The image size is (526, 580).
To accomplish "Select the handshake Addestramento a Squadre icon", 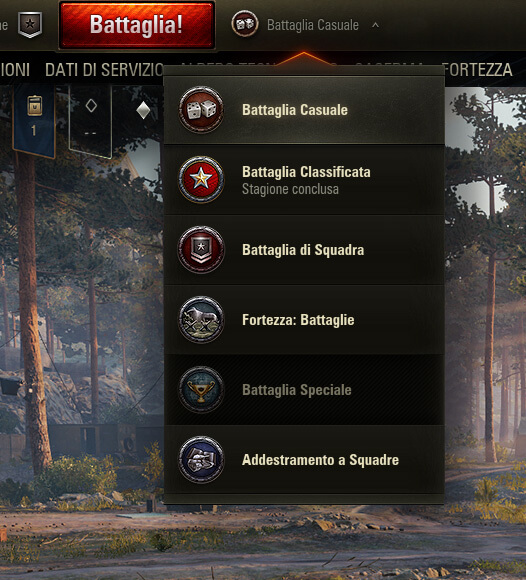I will [x=201, y=460].
